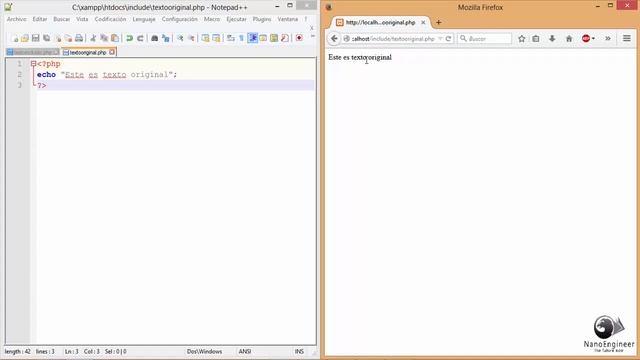The image size is (640, 360).
Task: Click the 'Este es texto original' page text
Action: click(x=360, y=57)
